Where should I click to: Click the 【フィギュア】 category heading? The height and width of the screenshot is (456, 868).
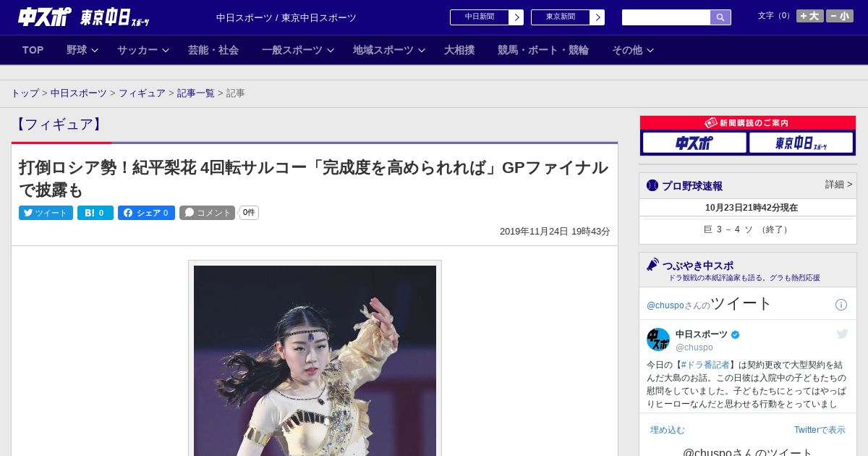(59, 124)
